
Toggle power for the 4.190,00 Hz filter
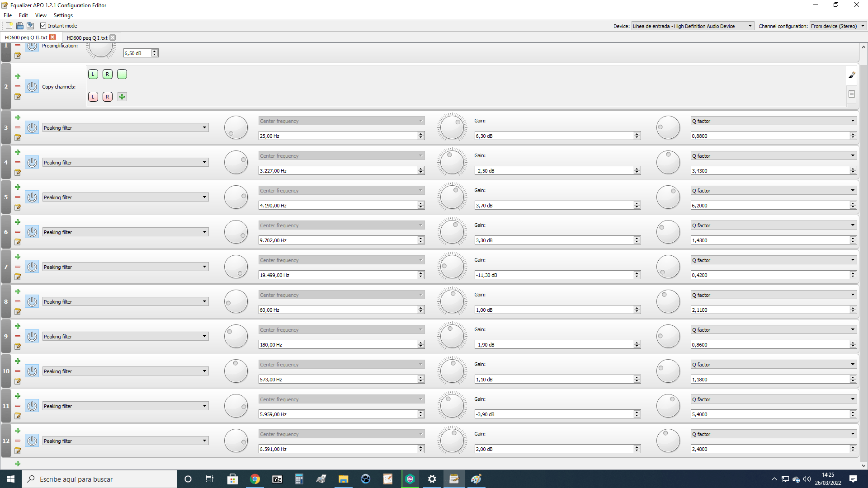(x=32, y=197)
